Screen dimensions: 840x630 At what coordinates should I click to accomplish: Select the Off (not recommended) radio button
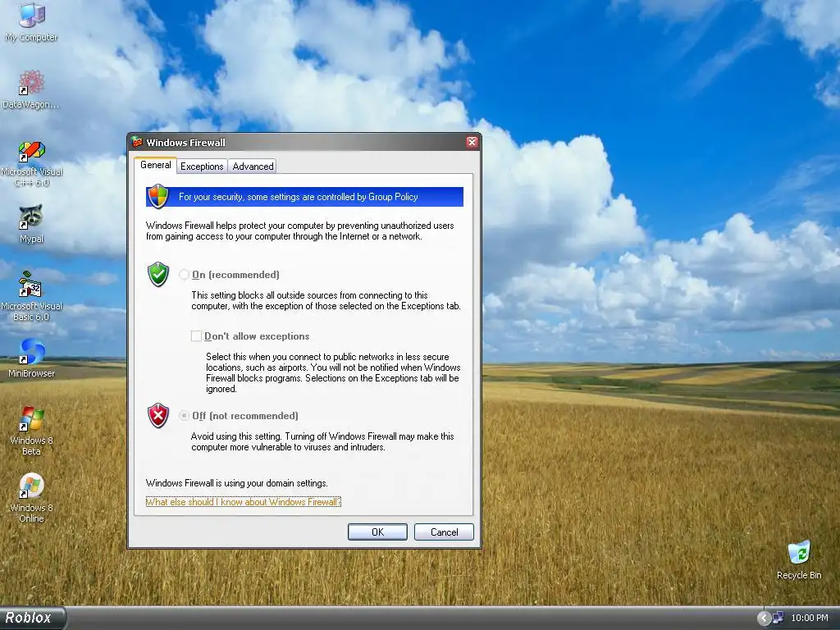tap(185, 415)
